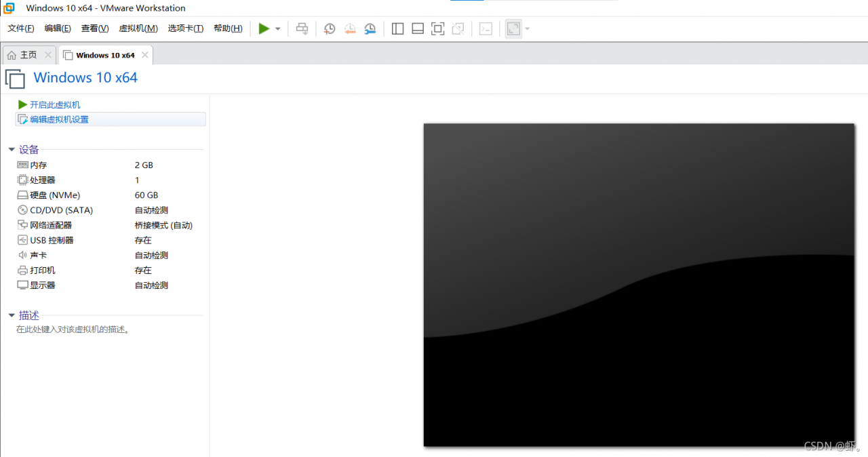Click the 开启此虚拟机 link
Image resolution: width=868 pixels, height=457 pixels.
coord(54,104)
